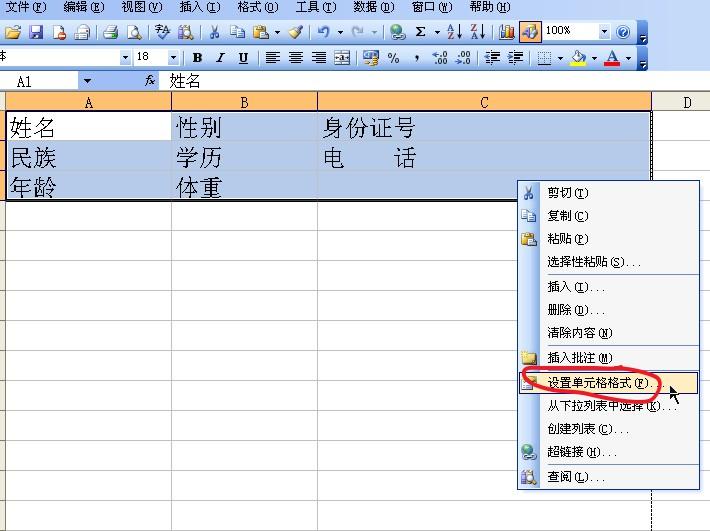This screenshot has width=710, height=531.
Task: Choose 复制(C) in context menu
Action: point(608,216)
